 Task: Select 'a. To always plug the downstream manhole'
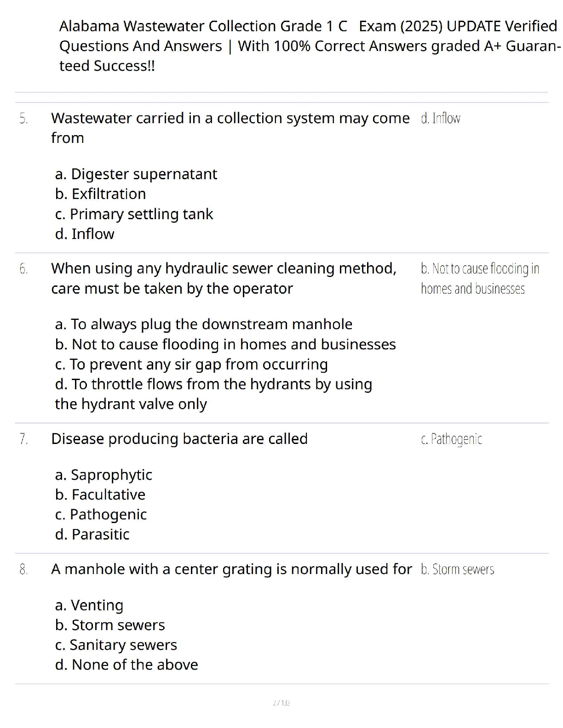pos(203,324)
